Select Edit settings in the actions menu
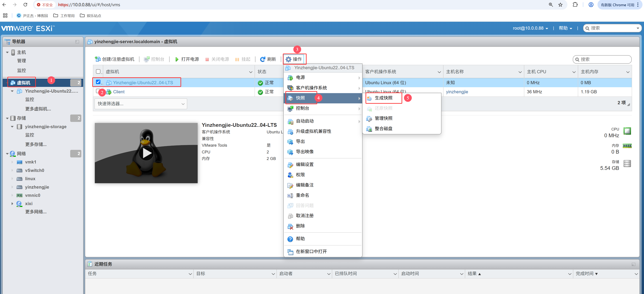The width and height of the screenshot is (644, 294). click(x=305, y=165)
